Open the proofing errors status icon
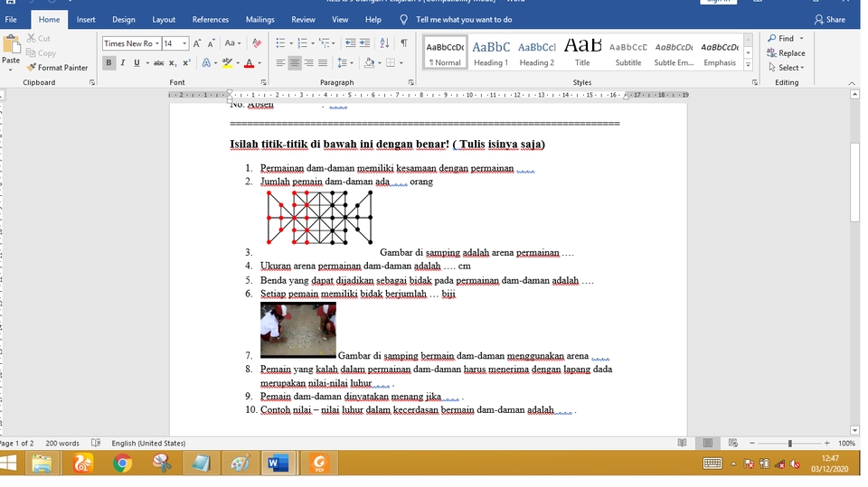868x487 pixels. (96, 444)
